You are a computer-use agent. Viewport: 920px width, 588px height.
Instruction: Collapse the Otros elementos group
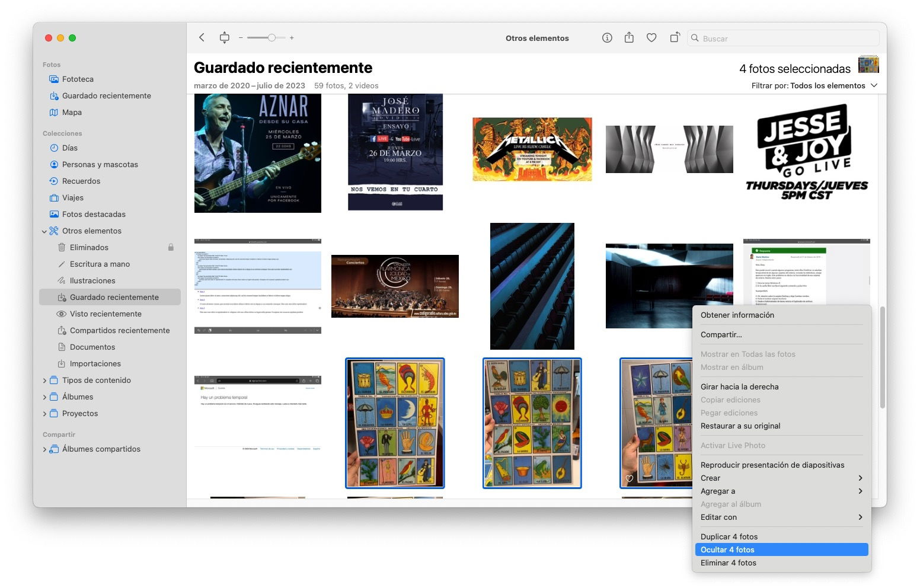pos(44,231)
